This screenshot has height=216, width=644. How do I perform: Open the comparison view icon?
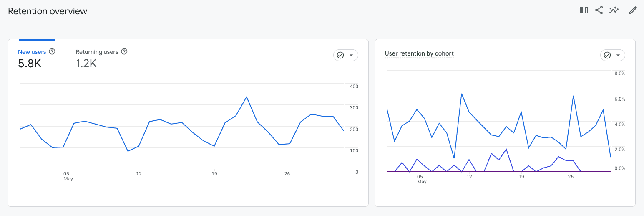tap(584, 10)
